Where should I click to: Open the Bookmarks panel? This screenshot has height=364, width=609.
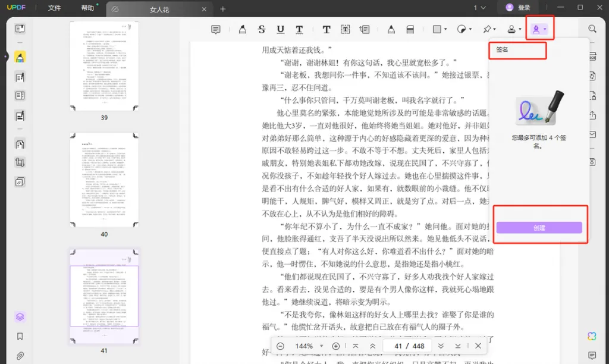point(20,337)
